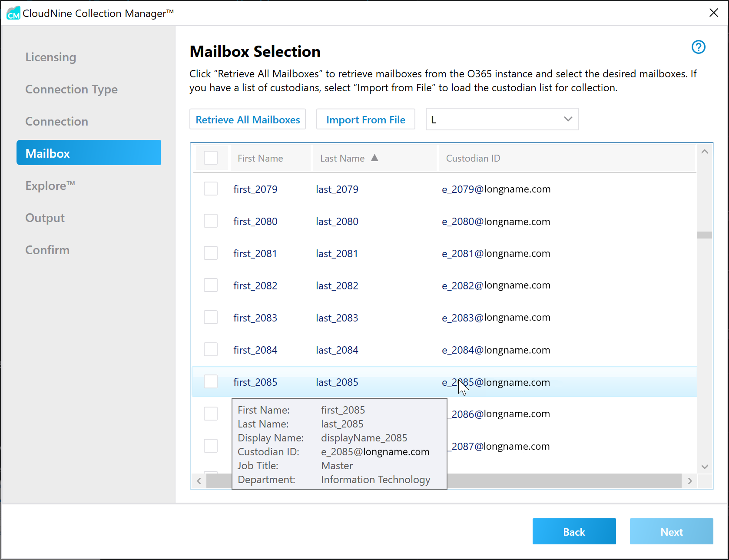Go to the Licensing step

(51, 57)
